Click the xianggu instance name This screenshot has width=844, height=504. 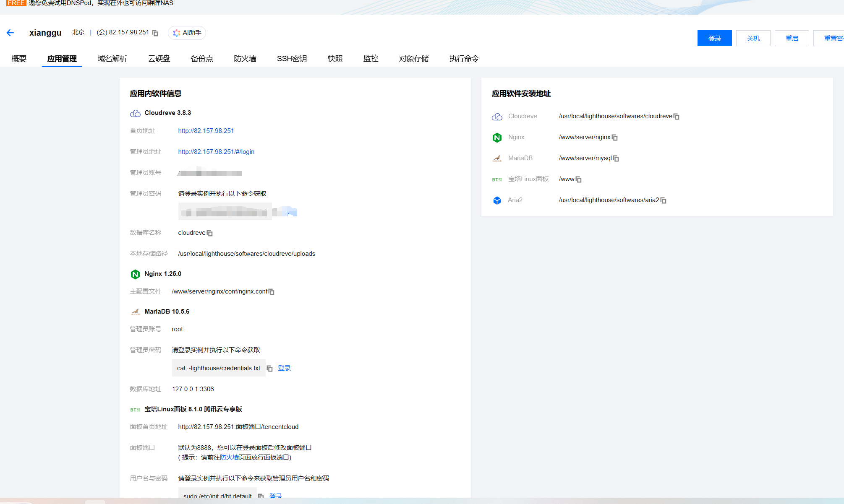(45, 33)
